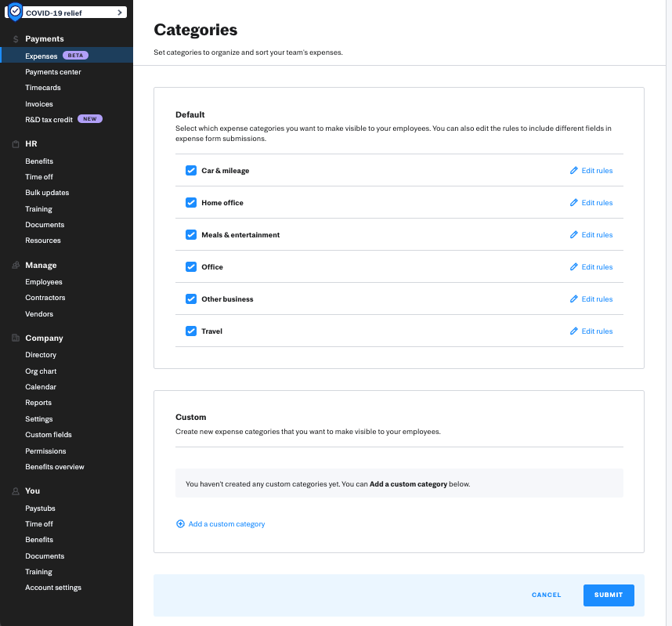Image resolution: width=672 pixels, height=626 pixels.
Task: Click the dollar sign Payments icon
Action: [x=15, y=39]
